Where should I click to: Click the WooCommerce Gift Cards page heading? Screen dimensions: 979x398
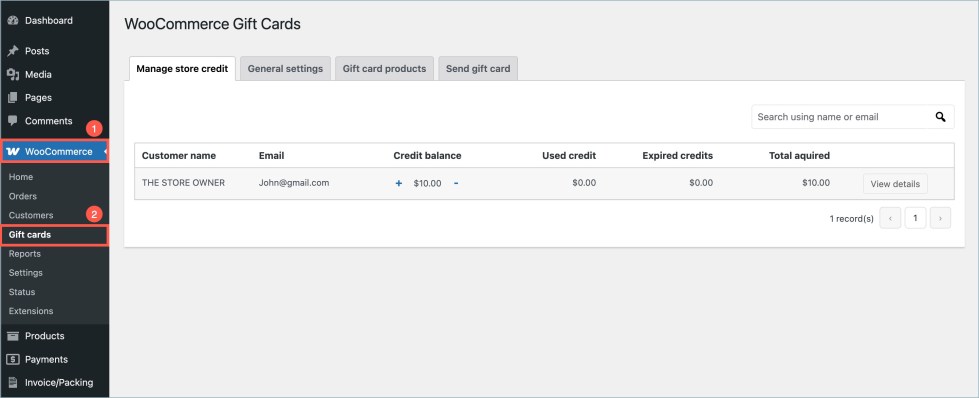click(212, 24)
